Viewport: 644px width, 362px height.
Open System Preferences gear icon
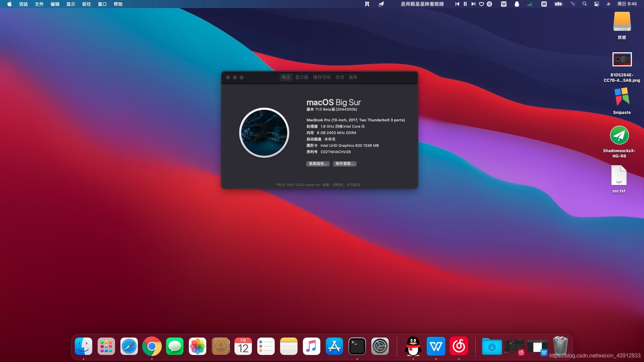click(380, 346)
